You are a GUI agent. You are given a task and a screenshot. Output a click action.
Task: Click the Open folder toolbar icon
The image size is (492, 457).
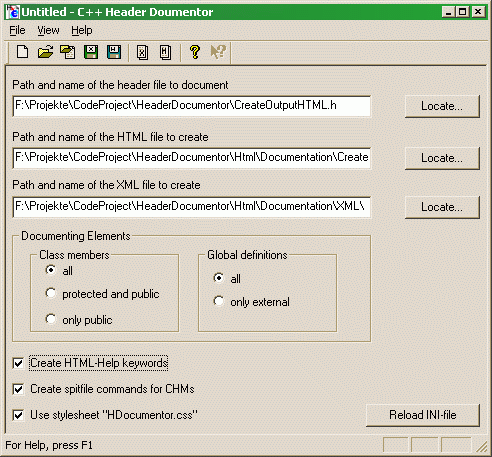coord(45,52)
